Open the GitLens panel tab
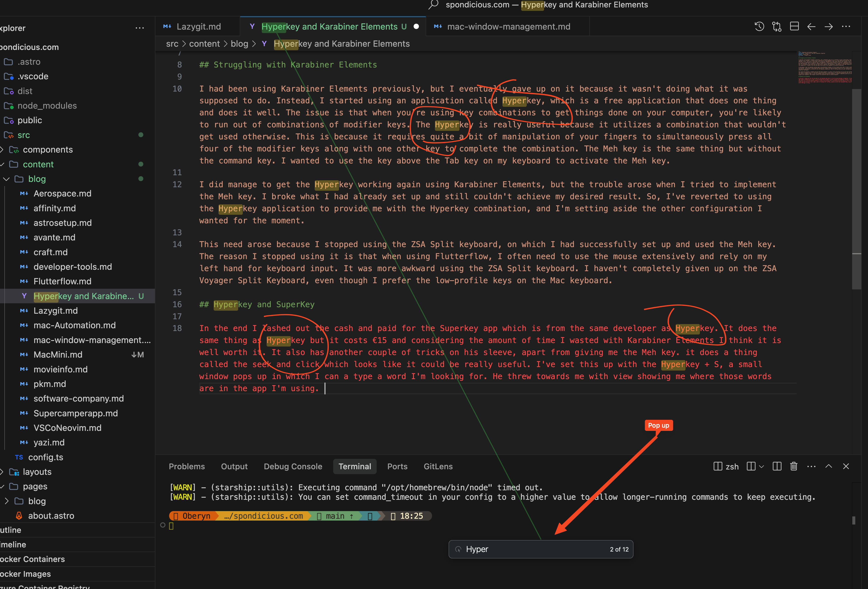Image resolution: width=868 pixels, height=589 pixels. coord(438,466)
